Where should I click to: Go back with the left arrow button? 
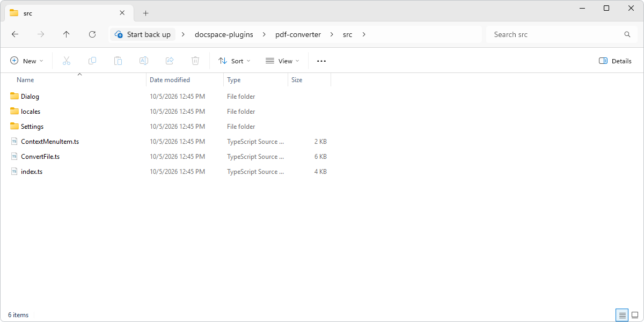pyautogui.click(x=15, y=34)
